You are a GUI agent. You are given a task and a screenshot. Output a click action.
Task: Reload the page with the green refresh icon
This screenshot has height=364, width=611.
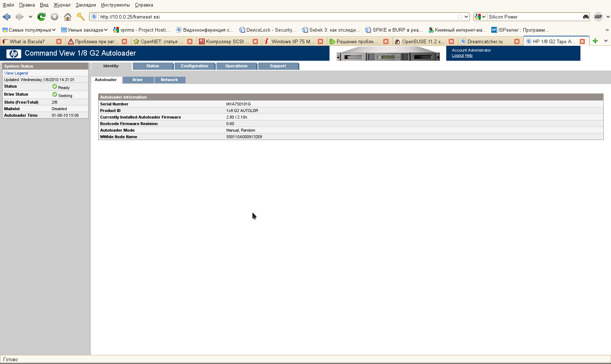click(41, 17)
